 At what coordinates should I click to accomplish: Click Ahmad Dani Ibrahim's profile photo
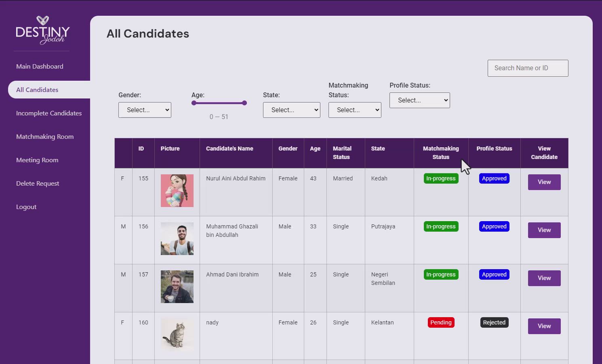pos(177,287)
